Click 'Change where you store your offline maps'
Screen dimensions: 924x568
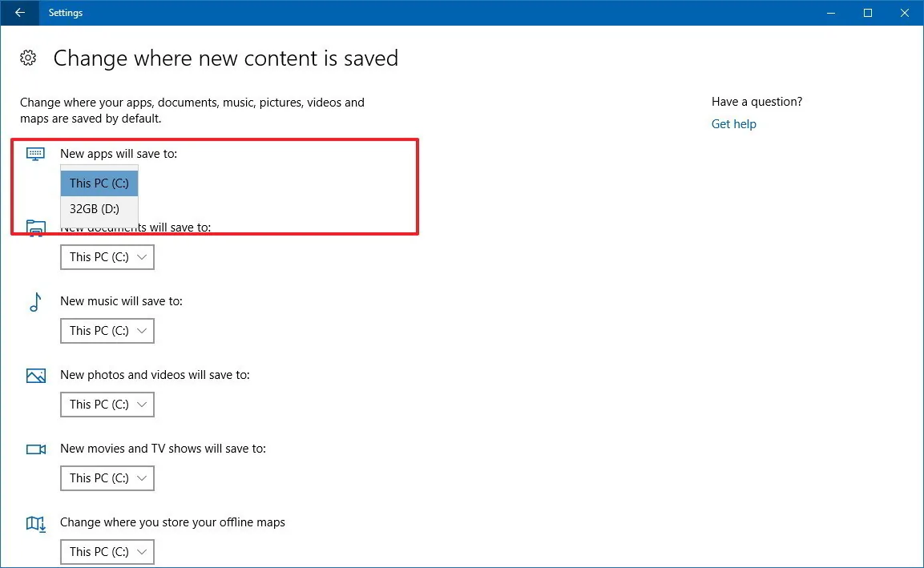coord(172,522)
